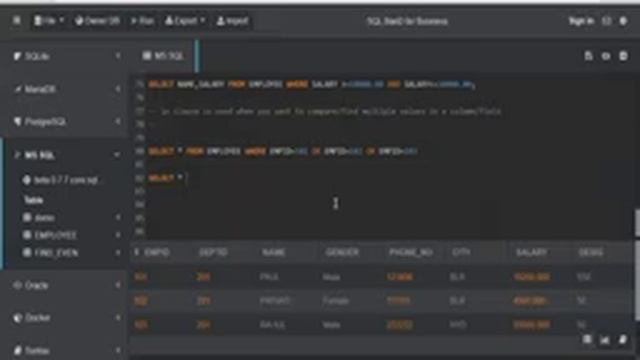Screen dimensions: 640x360
Task: Click the HYD city cell
Action: click(x=458, y=325)
